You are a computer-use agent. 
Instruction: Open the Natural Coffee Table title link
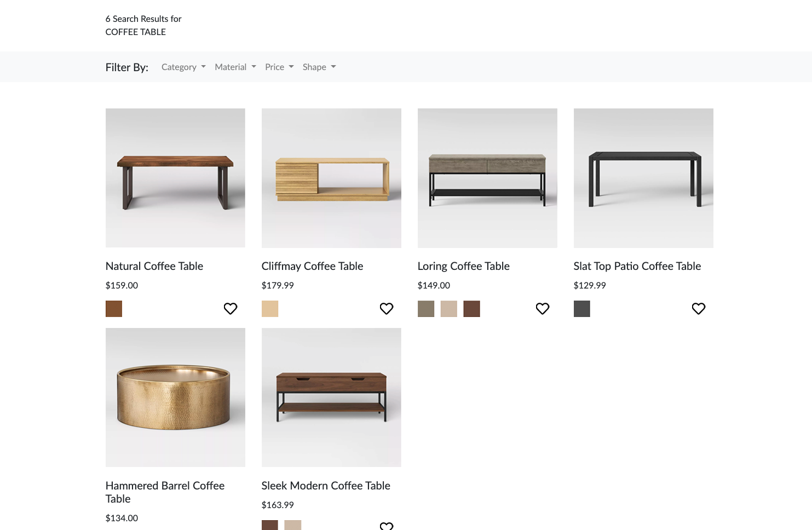[154, 266]
